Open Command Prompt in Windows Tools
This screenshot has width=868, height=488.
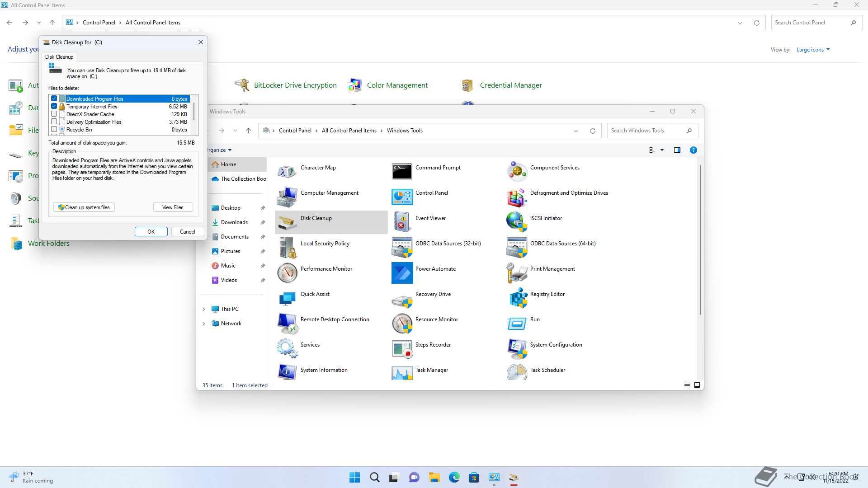pyautogui.click(x=402, y=172)
